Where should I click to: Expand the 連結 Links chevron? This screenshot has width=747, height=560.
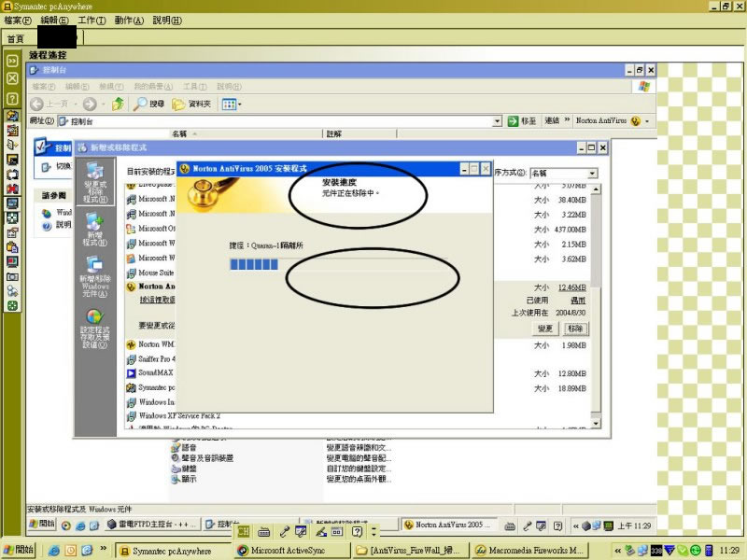[x=567, y=120]
